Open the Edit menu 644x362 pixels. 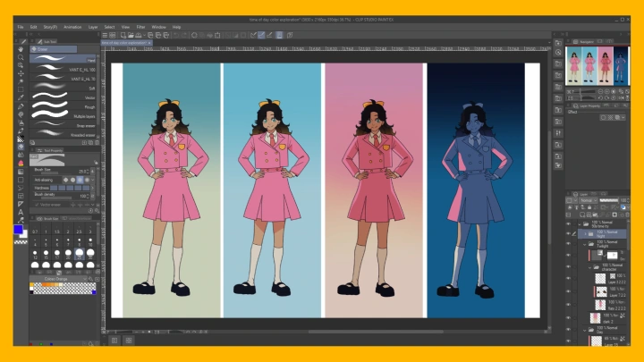(34, 27)
